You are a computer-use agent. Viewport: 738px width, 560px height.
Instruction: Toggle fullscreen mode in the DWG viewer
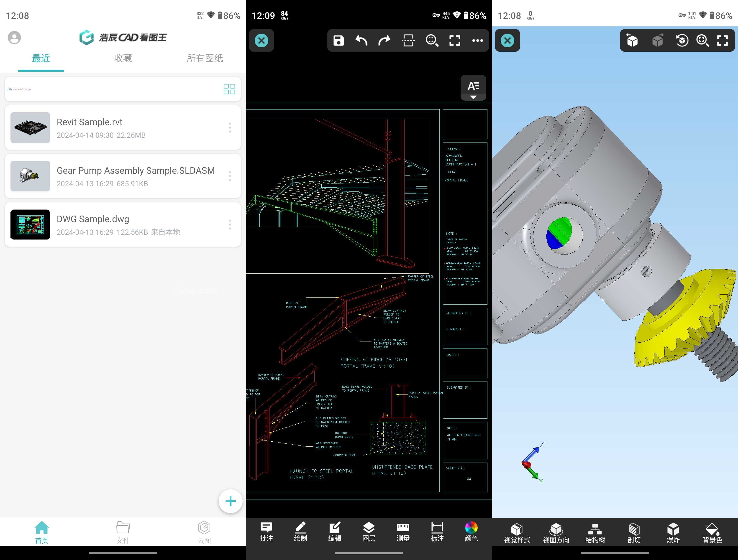(x=454, y=40)
